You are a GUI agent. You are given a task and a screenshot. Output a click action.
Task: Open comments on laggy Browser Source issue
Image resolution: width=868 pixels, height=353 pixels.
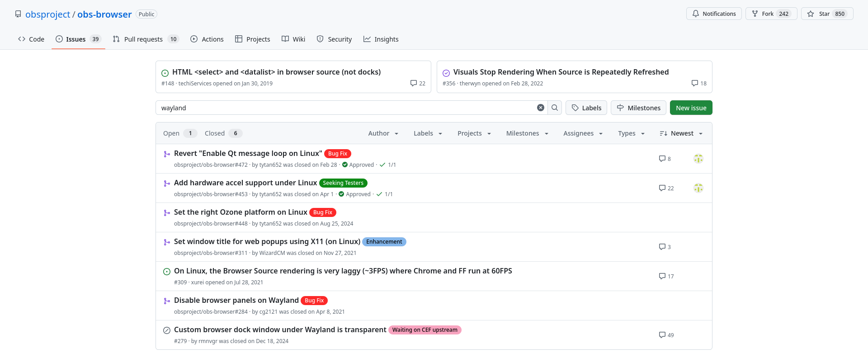coord(666,276)
